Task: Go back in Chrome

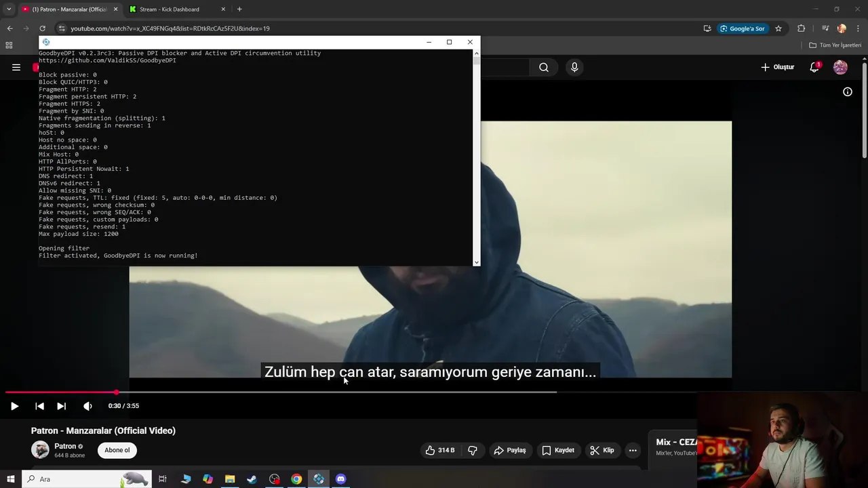Action: coord(9,28)
